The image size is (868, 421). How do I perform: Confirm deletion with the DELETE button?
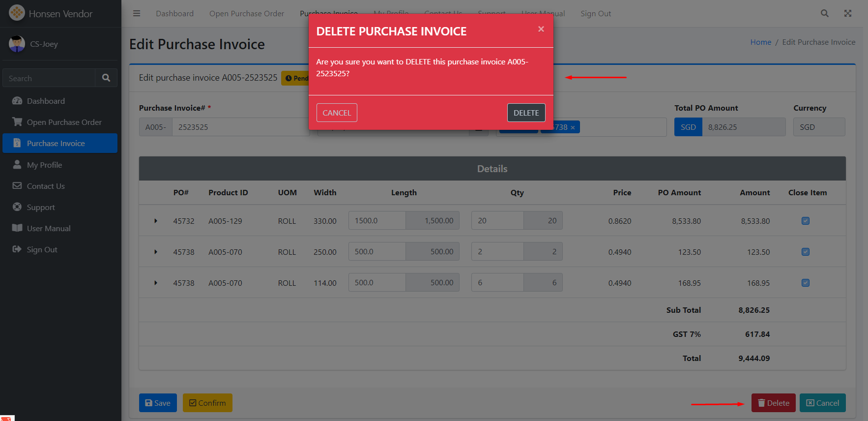click(x=526, y=113)
